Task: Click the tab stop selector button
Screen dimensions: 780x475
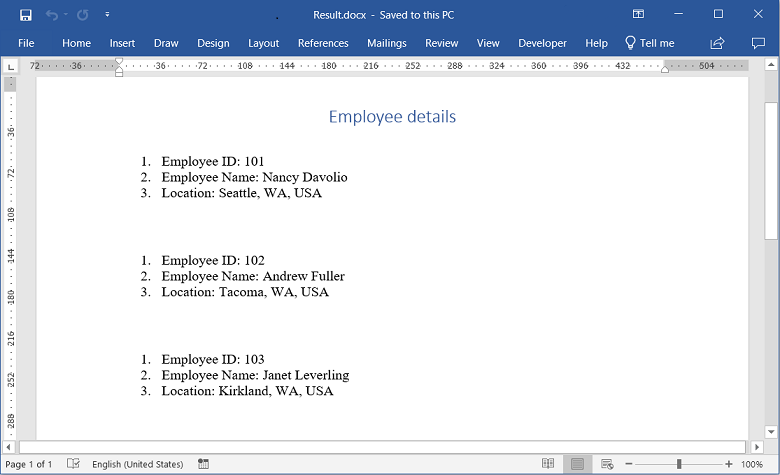Action: [10, 66]
